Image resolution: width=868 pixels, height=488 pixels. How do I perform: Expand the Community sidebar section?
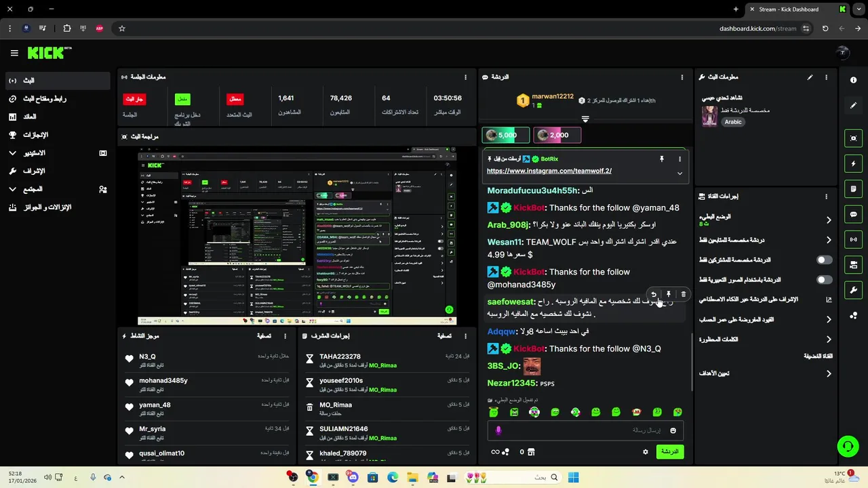(x=13, y=189)
